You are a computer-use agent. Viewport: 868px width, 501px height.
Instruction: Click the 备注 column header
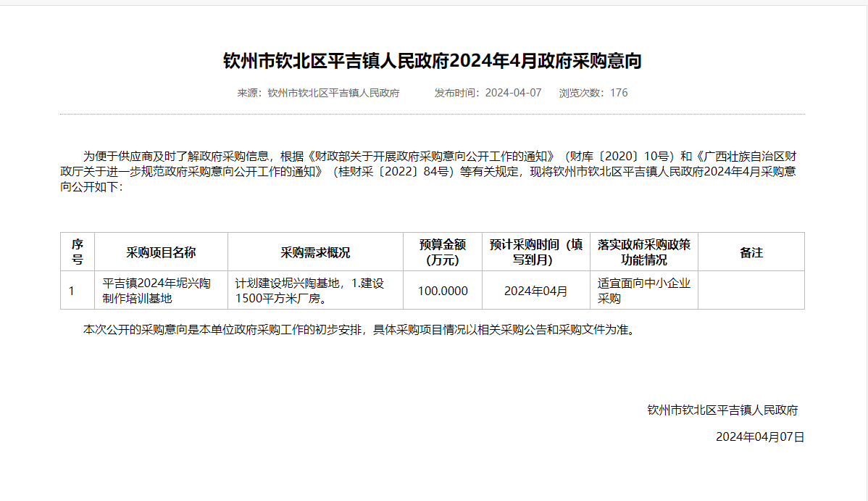tap(751, 252)
